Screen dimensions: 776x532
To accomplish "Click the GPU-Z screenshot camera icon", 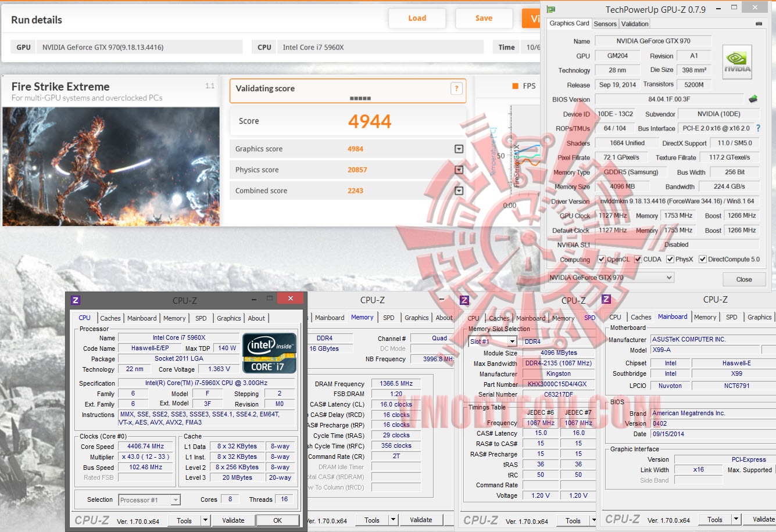I will 759,24.
